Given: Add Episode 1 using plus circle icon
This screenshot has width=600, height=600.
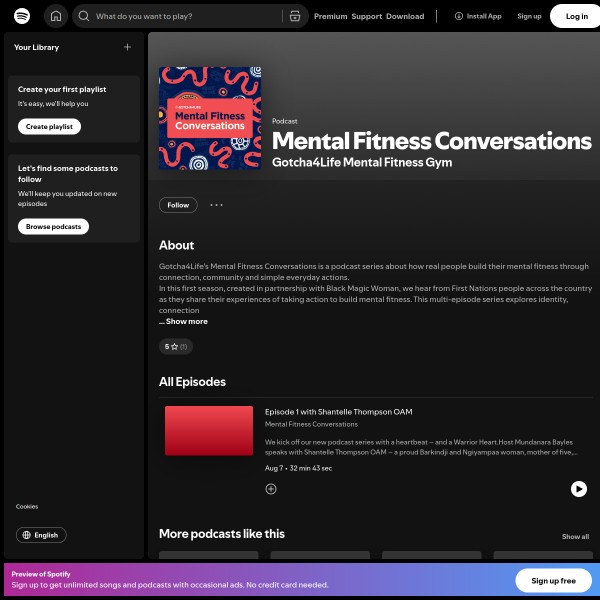Looking at the screenshot, I should click(271, 489).
